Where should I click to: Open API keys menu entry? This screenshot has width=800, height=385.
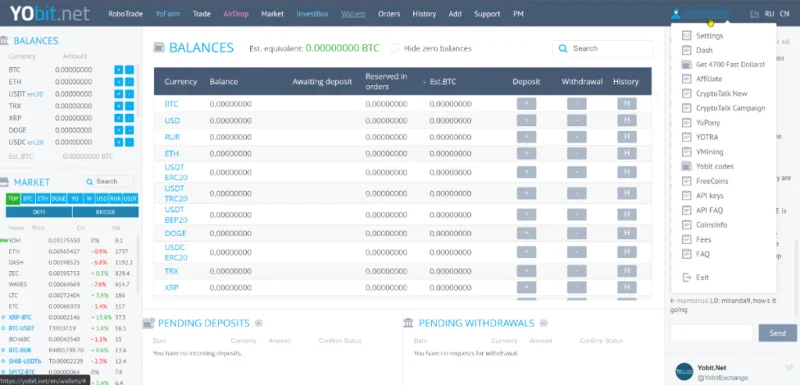click(710, 195)
